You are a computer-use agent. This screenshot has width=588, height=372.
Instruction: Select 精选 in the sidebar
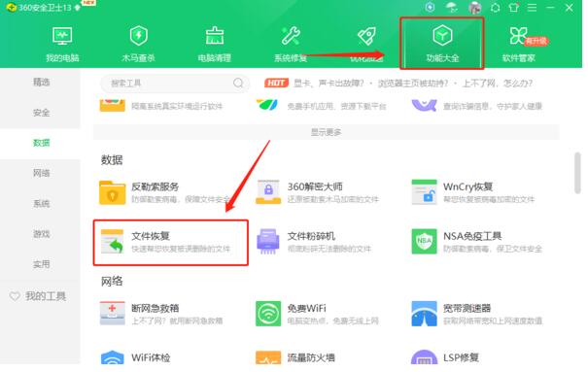tap(41, 82)
